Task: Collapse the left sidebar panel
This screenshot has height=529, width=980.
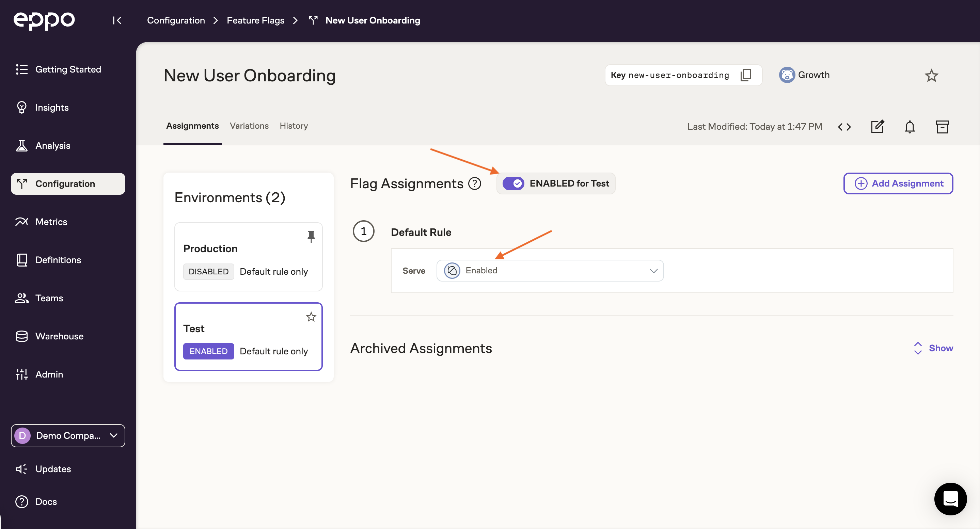Action: tap(117, 20)
